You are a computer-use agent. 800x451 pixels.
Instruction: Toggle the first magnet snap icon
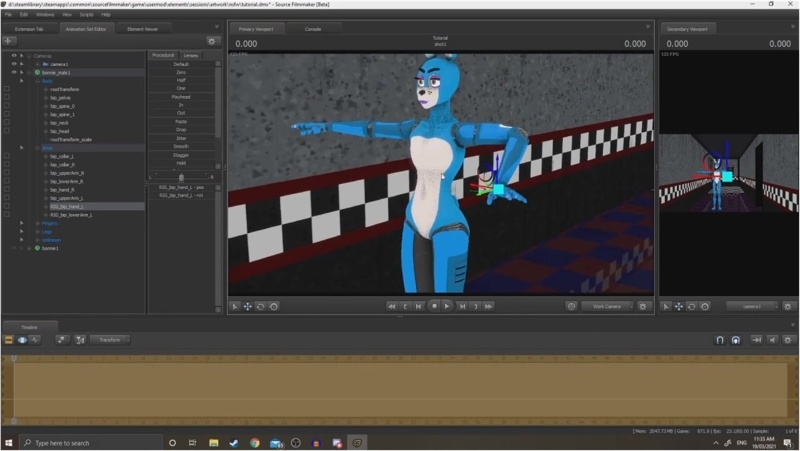[x=720, y=340]
